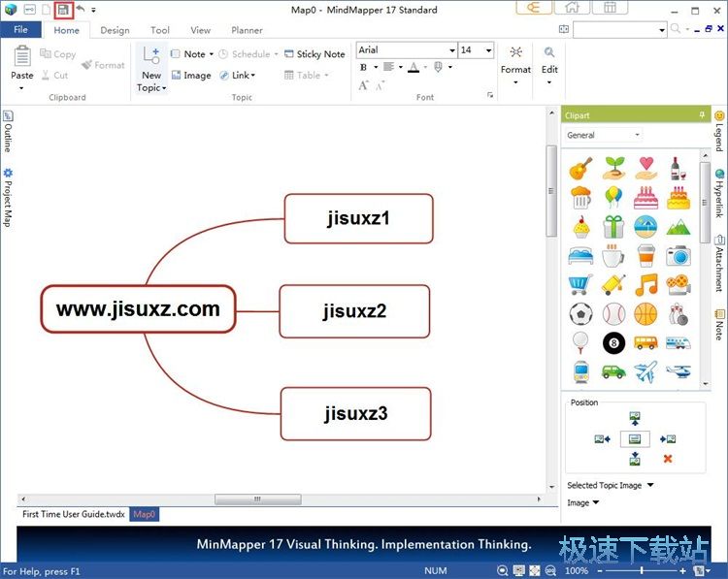
Task: Select the green car clipart
Action: coord(613,371)
